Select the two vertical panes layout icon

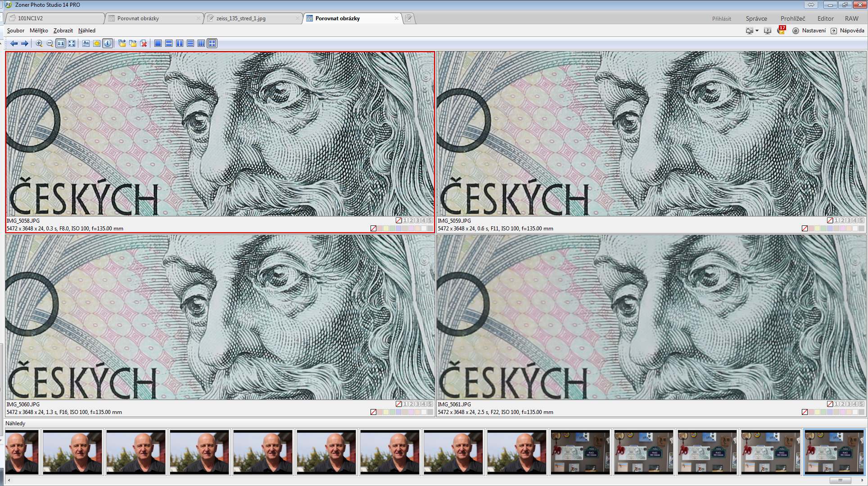pyautogui.click(x=180, y=44)
